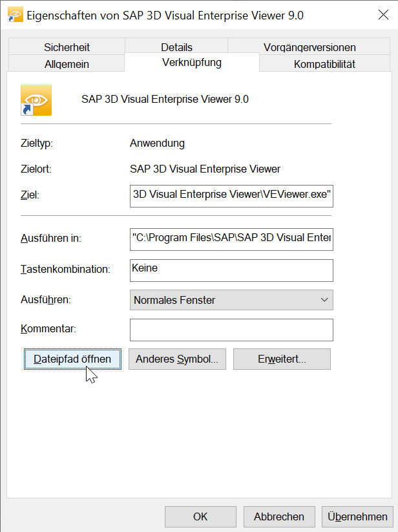Click the Ziel label
398x532 pixels.
point(30,195)
